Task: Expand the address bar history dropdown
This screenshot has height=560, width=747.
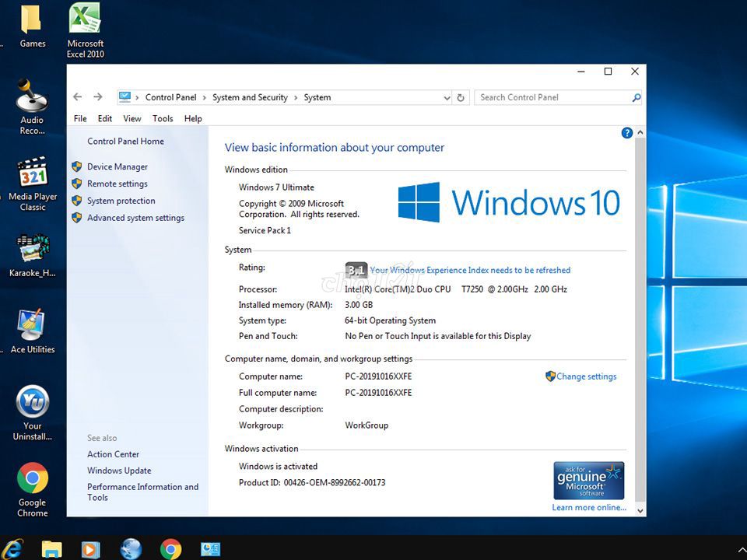Action: tap(447, 98)
